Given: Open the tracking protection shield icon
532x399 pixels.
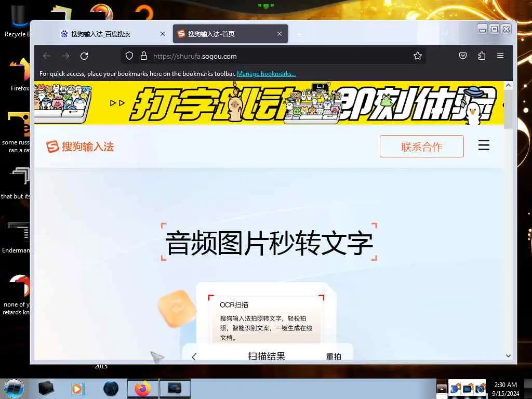Looking at the screenshot, I should click(x=129, y=56).
